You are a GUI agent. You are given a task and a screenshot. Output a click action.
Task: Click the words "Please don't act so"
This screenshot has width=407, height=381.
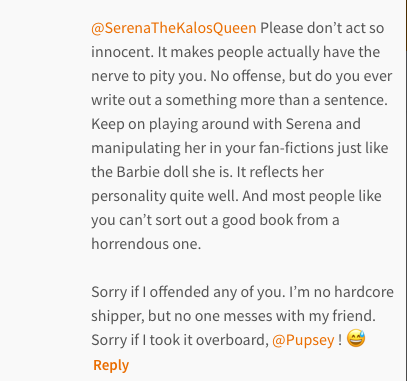pyautogui.click(x=322, y=28)
